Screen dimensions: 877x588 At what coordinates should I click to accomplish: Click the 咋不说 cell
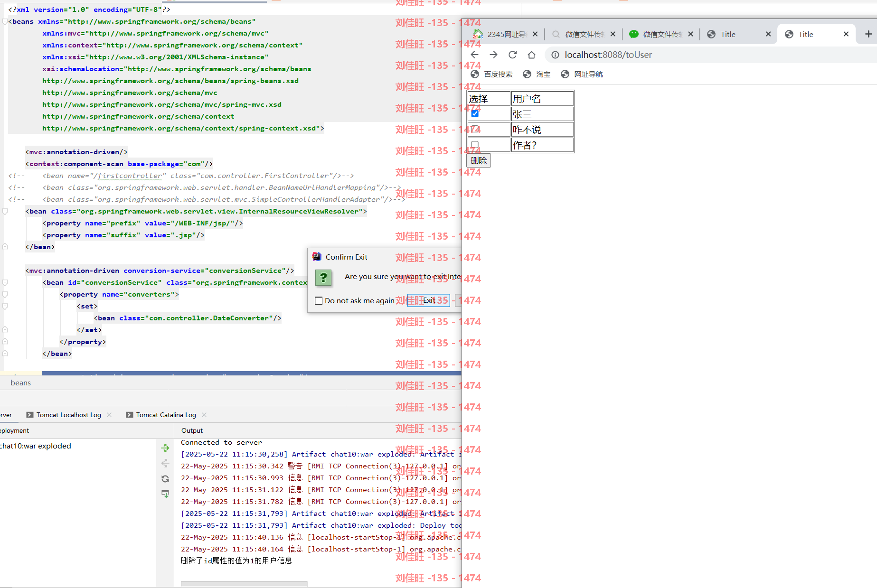[542, 130]
